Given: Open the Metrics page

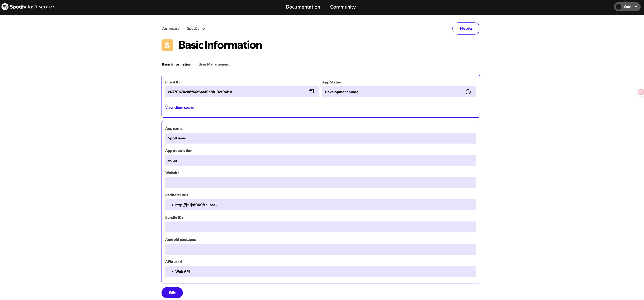Looking at the screenshot, I should click(466, 28).
